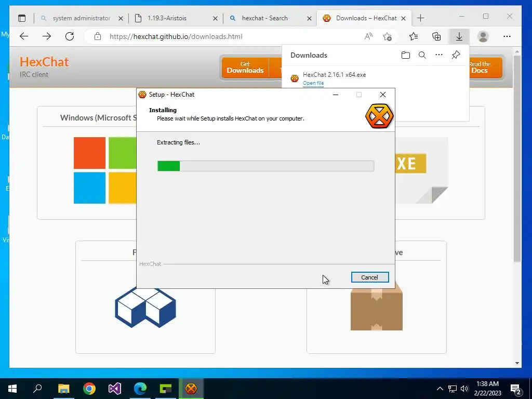Search downloads with the magnifier icon
The height and width of the screenshot is (399, 532).
422,55
